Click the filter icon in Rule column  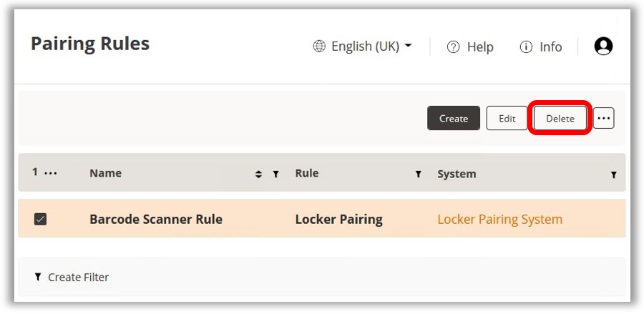[x=418, y=174]
